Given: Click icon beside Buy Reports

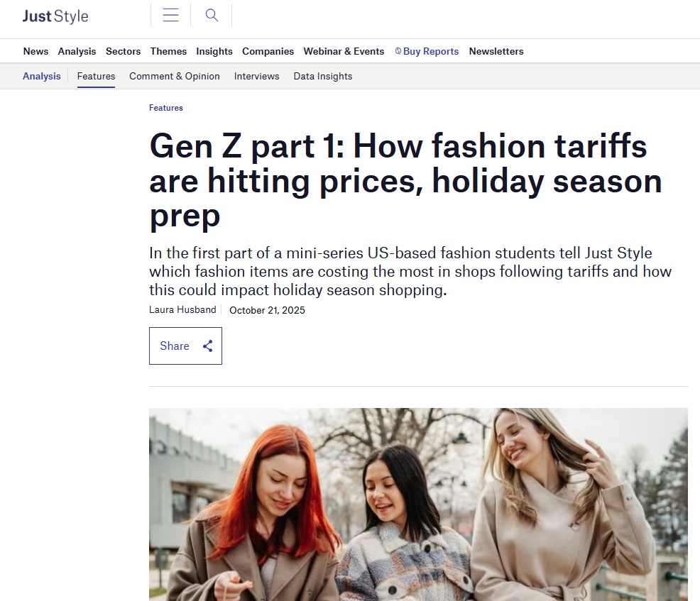Looking at the screenshot, I should click(398, 51).
